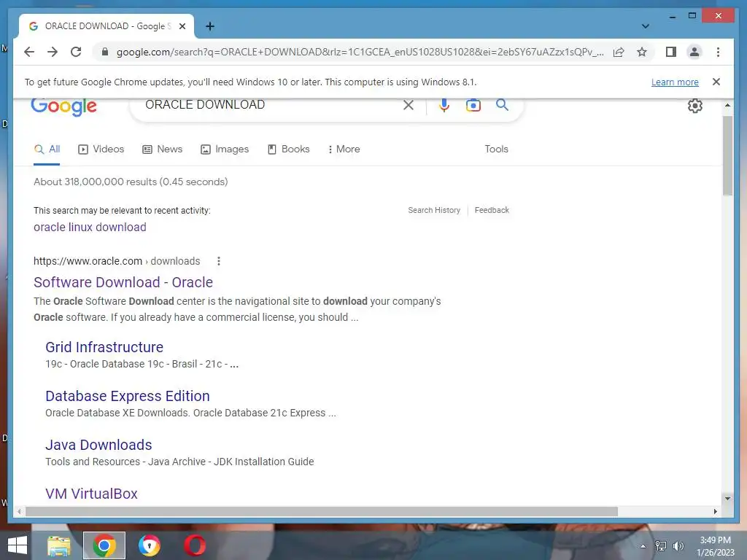
Task: Open the Grid Infrastructure sitelink
Action: click(104, 347)
